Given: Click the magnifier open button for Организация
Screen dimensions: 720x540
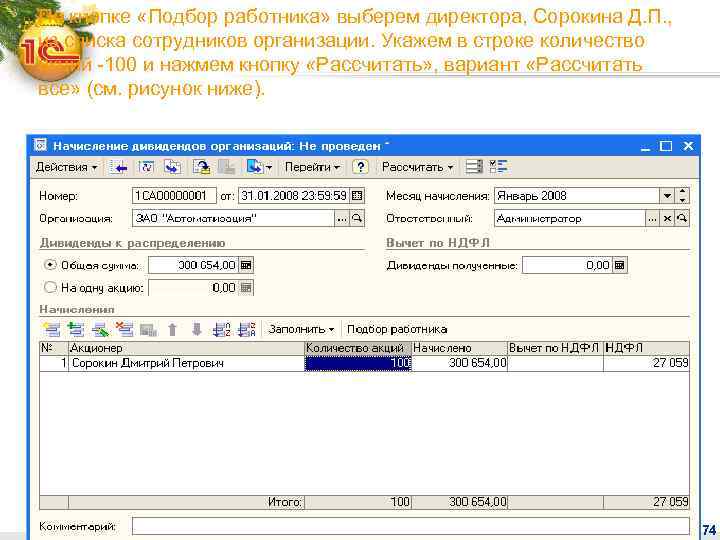Looking at the screenshot, I should pyautogui.click(x=357, y=219).
